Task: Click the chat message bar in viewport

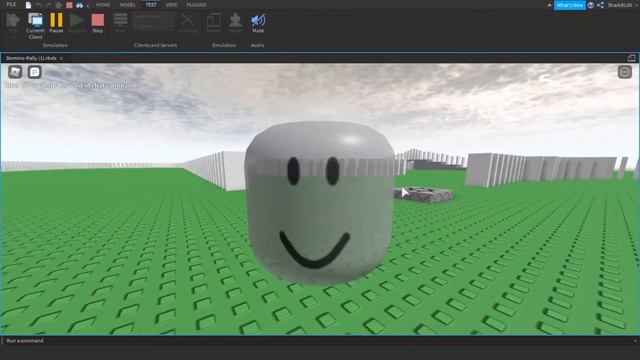Action: point(73,85)
